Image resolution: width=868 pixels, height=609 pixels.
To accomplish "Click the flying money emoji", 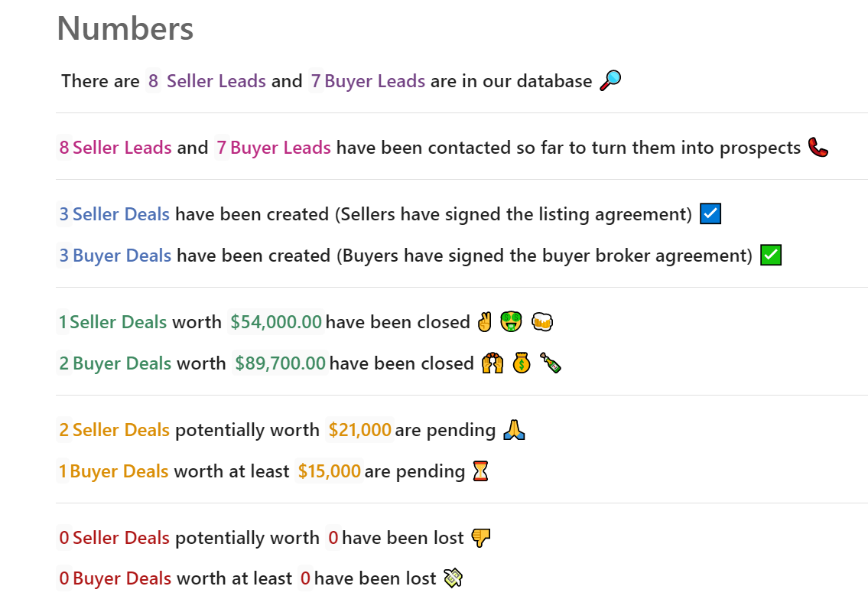I will coord(453,578).
